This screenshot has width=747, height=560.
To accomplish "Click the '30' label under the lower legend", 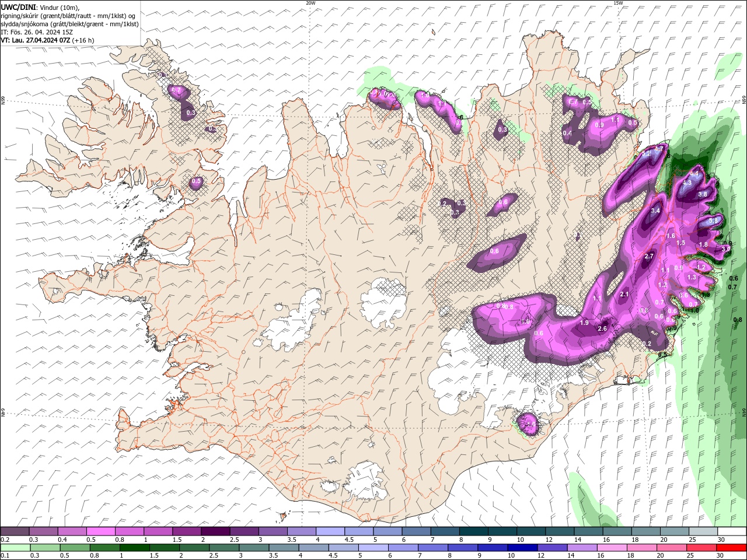I will pyautogui.click(x=720, y=556).
